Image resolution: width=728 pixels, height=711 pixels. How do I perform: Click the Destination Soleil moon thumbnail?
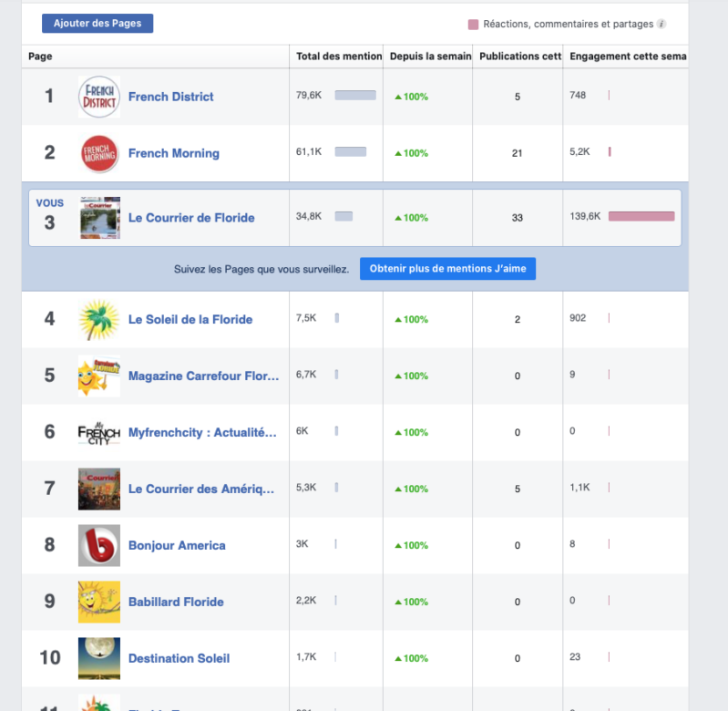(x=99, y=658)
